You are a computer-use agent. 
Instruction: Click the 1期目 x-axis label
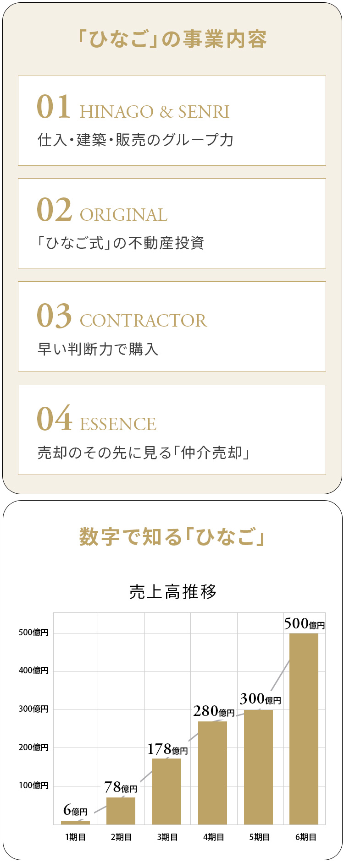(75, 837)
